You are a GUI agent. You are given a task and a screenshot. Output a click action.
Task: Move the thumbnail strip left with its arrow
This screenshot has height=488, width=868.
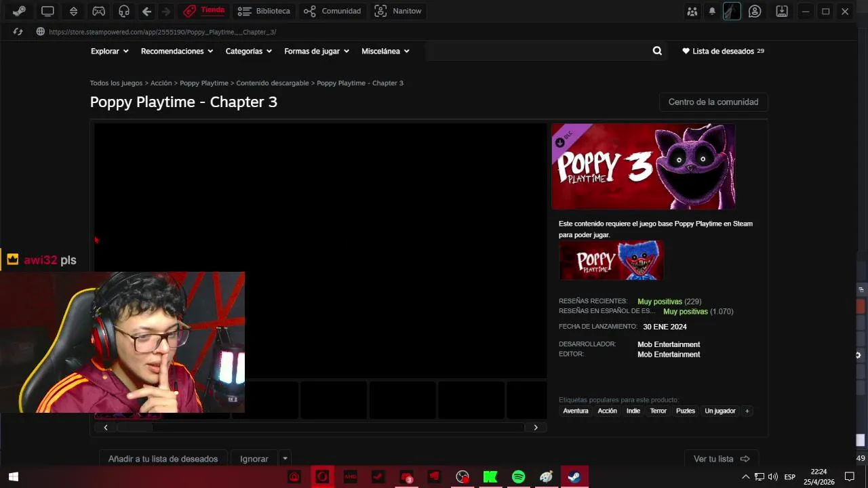[106, 427]
